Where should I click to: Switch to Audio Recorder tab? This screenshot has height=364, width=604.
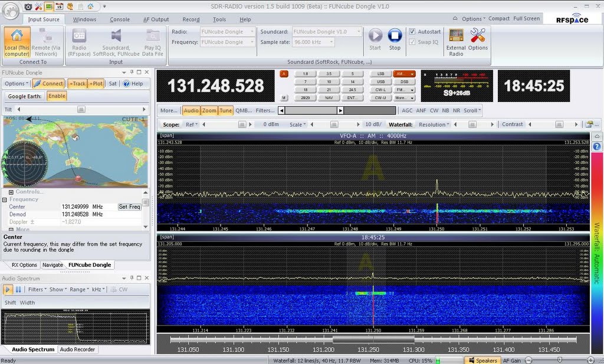point(77,349)
